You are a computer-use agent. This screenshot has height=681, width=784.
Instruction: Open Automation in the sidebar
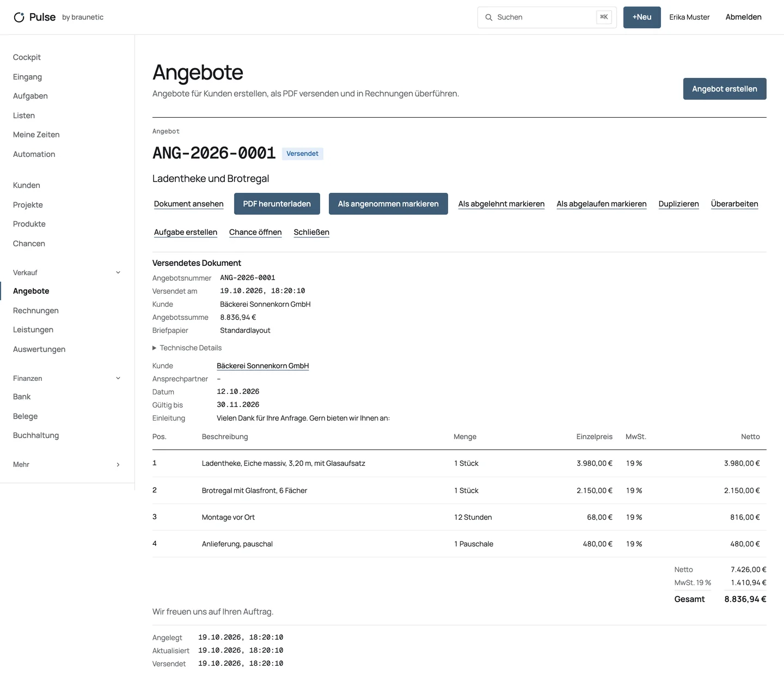coord(34,154)
